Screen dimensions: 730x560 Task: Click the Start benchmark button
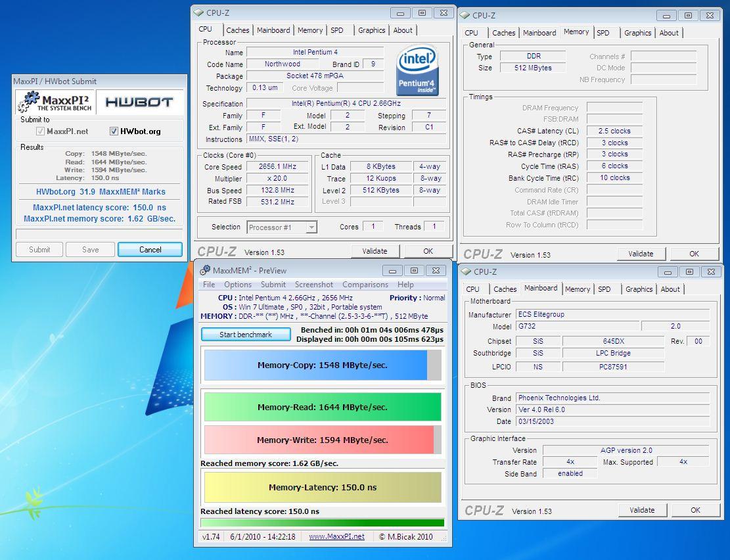(245, 335)
